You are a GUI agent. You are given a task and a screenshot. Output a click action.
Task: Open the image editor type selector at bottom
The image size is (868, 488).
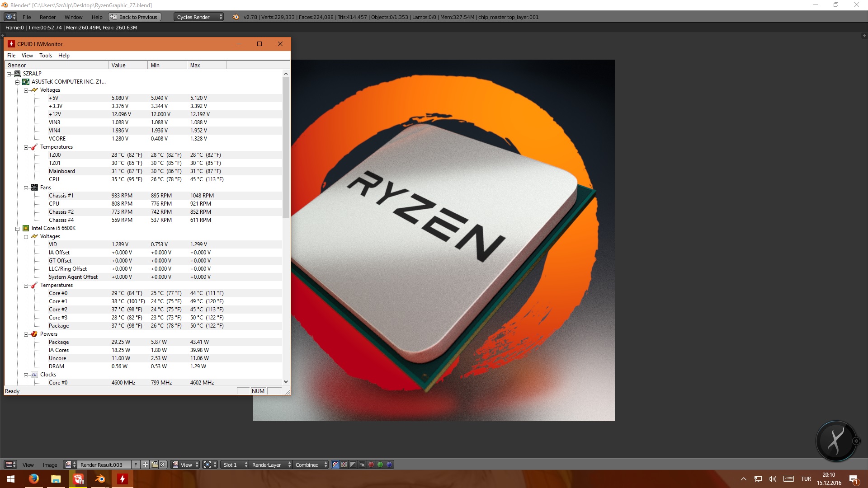[10, 465]
